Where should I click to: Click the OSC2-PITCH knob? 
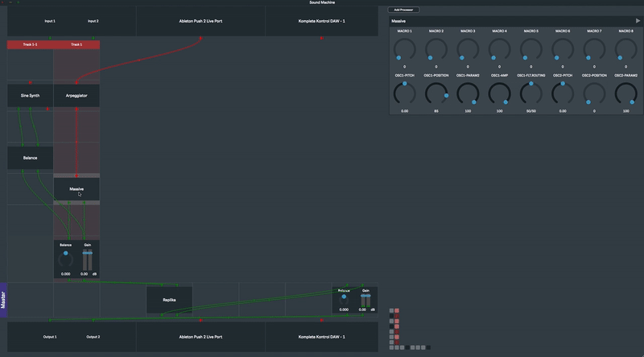(563, 93)
